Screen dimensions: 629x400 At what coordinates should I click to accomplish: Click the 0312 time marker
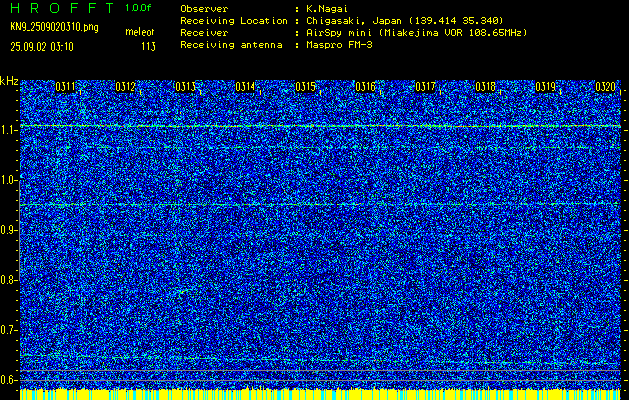pos(125,87)
